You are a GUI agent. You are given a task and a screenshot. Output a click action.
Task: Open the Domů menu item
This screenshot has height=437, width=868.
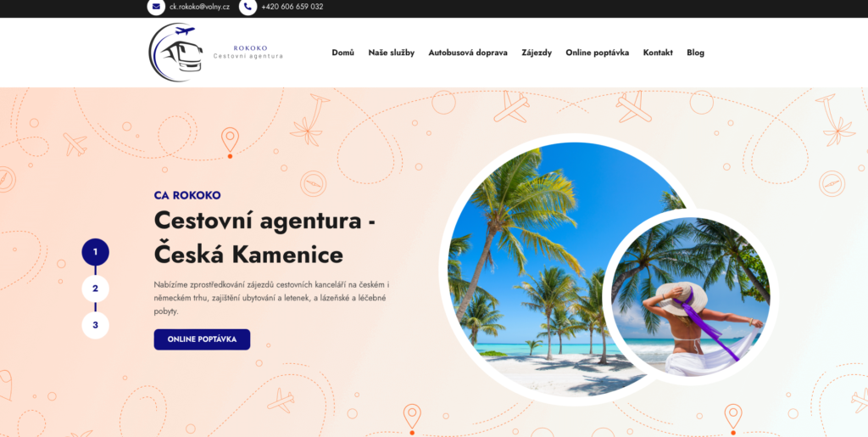tap(343, 53)
